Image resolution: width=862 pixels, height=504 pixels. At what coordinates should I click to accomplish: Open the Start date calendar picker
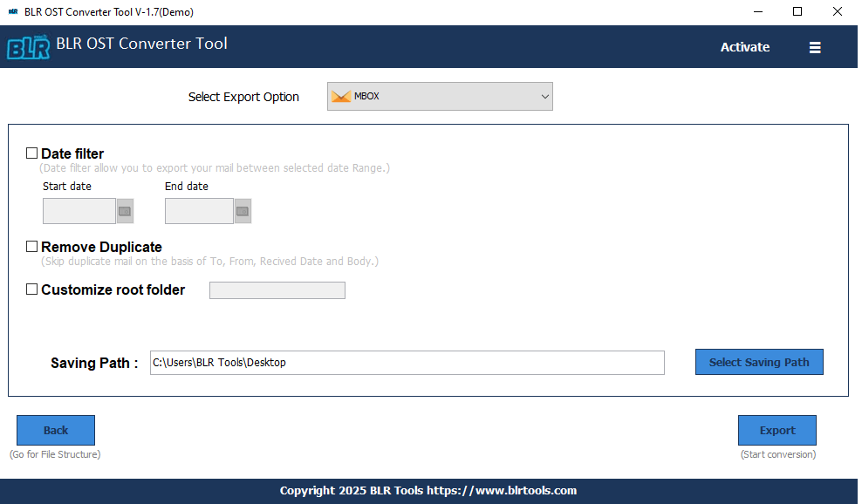coord(125,211)
